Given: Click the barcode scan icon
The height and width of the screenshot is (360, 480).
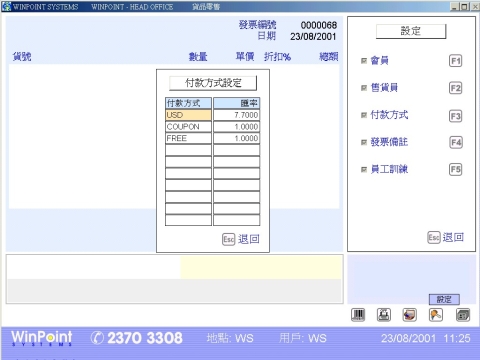Looking at the screenshot, I should pyautogui.click(x=358, y=315).
